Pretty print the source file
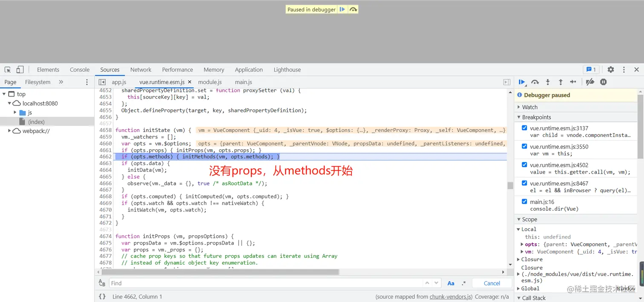Image resolution: width=644 pixels, height=302 pixels. pos(102,296)
